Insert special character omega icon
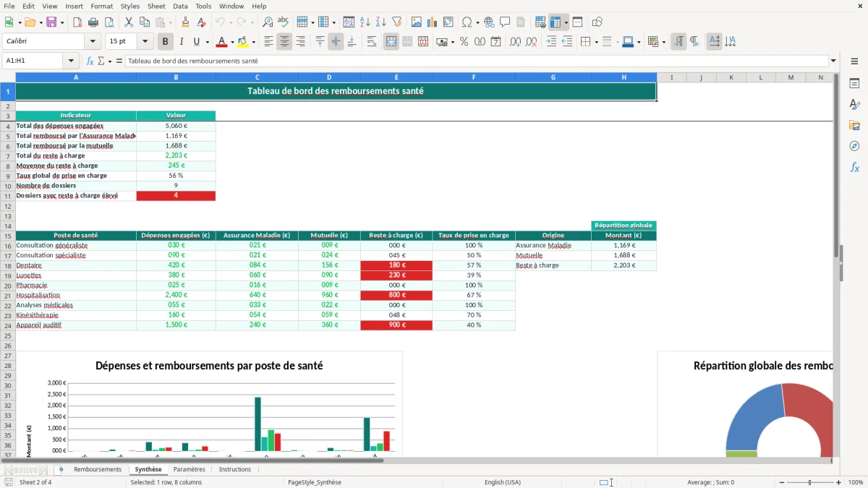This screenshot has height=488, width=868. click(x=467, y=22)
